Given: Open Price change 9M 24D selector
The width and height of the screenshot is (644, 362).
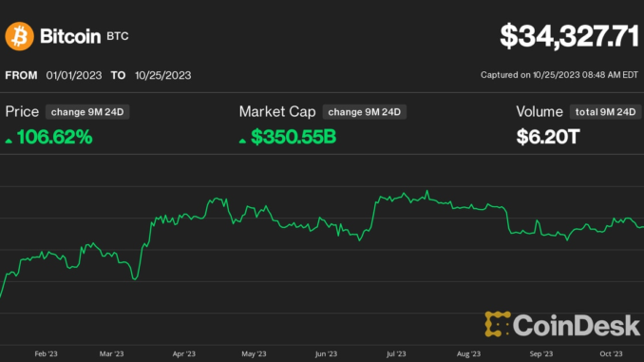Looking at the screenshot, I should [87, 112].
